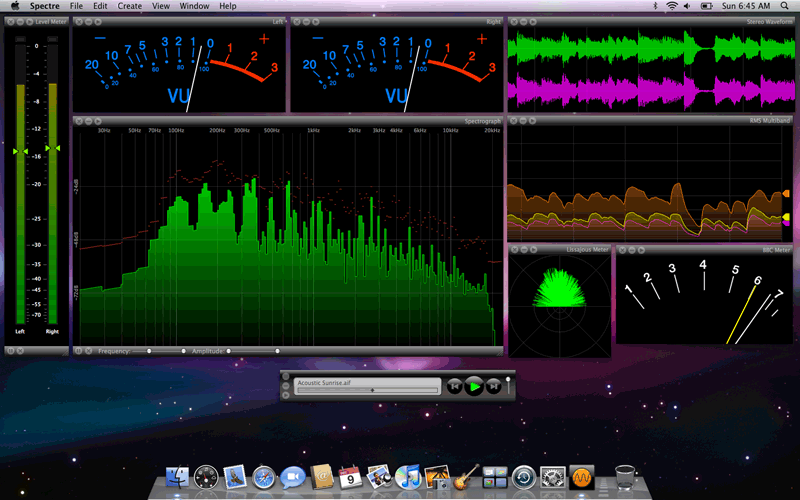Image resolution: width=800 pixels, height=500 pixels.
Task: Click the orange Spectre icon in Dock
Action: coord(582,478)
